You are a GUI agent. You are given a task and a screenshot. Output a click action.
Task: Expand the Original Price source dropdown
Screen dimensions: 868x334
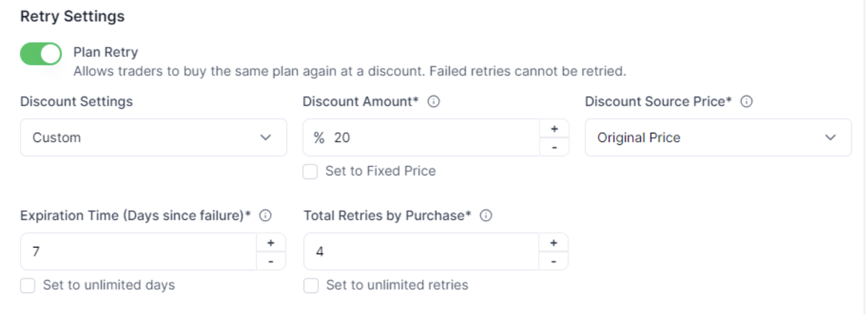(x=718, y=138)
